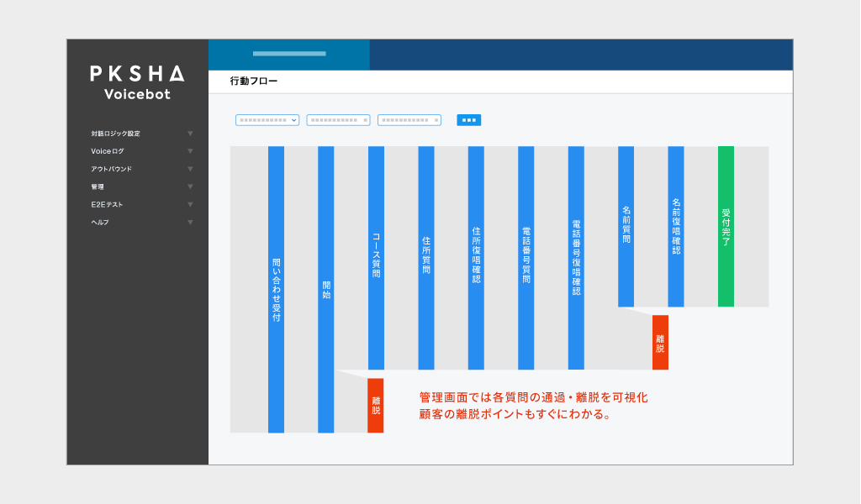Open the 管理 sidebar menu item
Image resolution: width=861 pixels, height=504 pixels.
(98, 186)
